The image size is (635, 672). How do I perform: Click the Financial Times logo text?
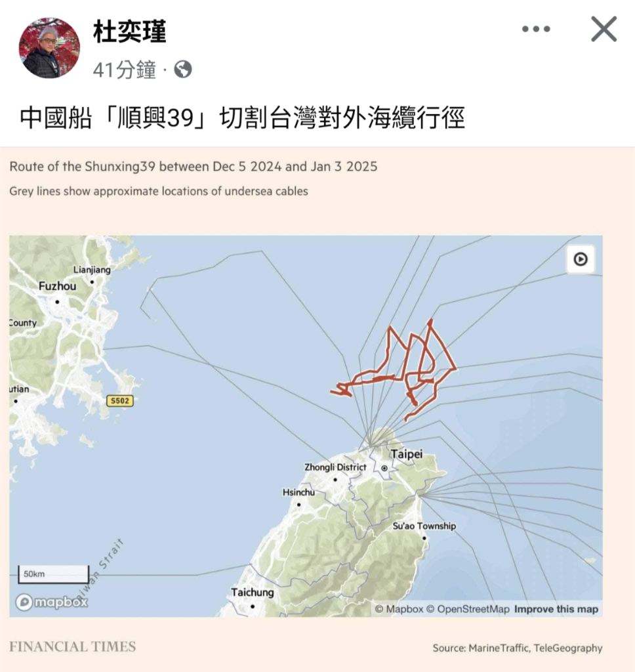coord(72,646)
